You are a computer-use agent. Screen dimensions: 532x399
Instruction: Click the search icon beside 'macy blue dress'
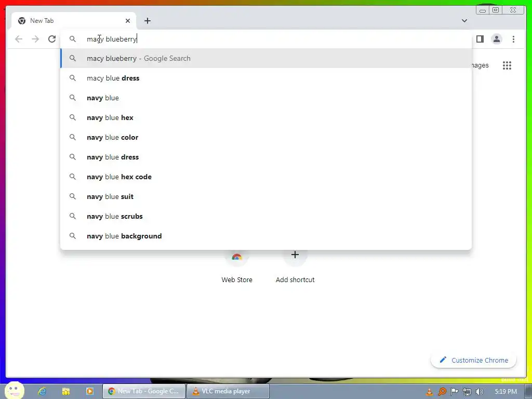[x=73, y=78]
